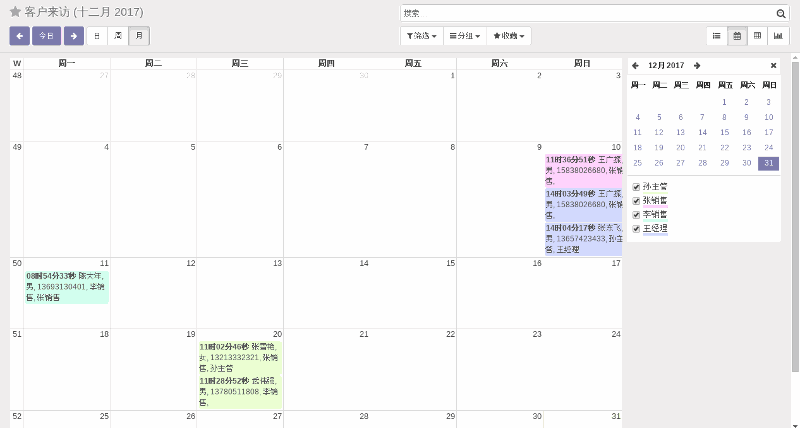Select the month view tab 月
This screenshot has height=428, width=800.
point(139,36)
